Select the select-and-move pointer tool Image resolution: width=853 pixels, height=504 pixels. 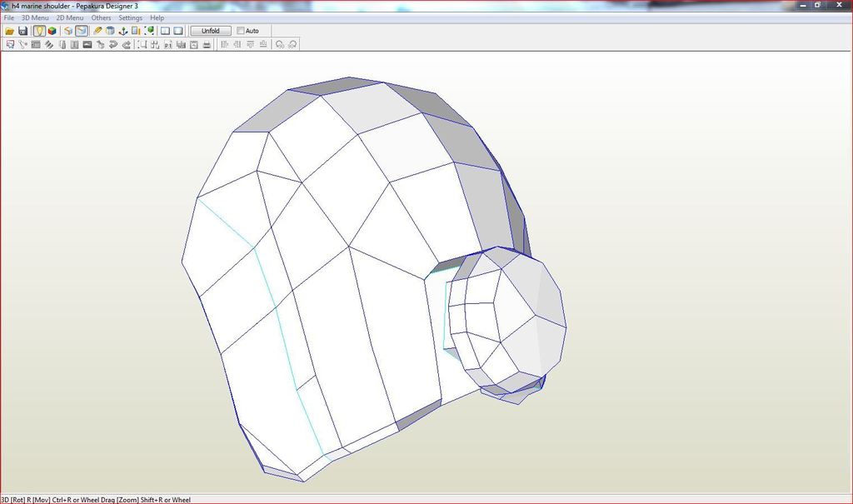[x=10, y=45]
